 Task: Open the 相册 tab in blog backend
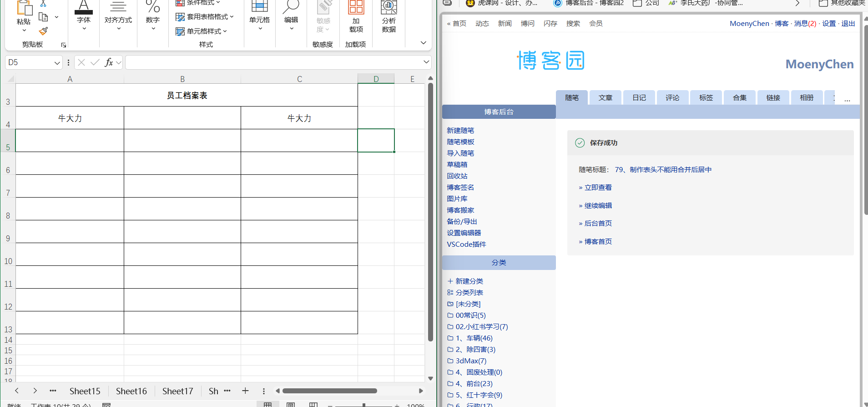pos(807,97)
